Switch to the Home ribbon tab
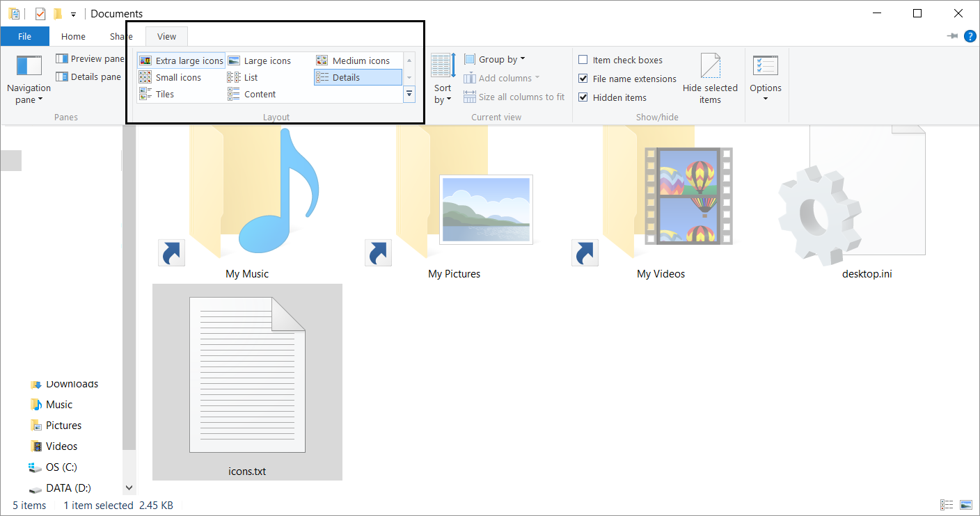Viewport: 980px width, 516px height. (x=73, y=36)
